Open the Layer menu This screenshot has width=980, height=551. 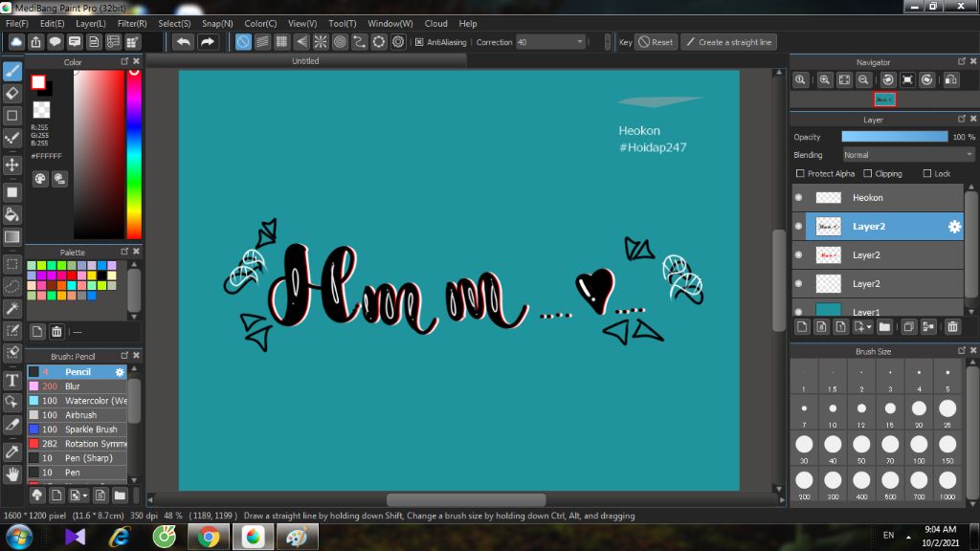pos(91,23)
